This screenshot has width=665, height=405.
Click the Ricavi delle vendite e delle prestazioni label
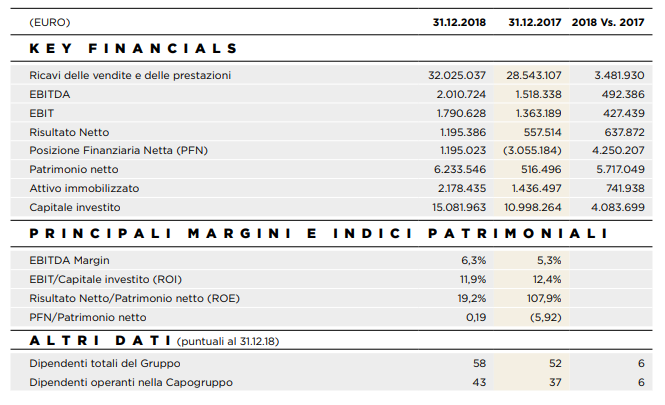tap(130, 75)
